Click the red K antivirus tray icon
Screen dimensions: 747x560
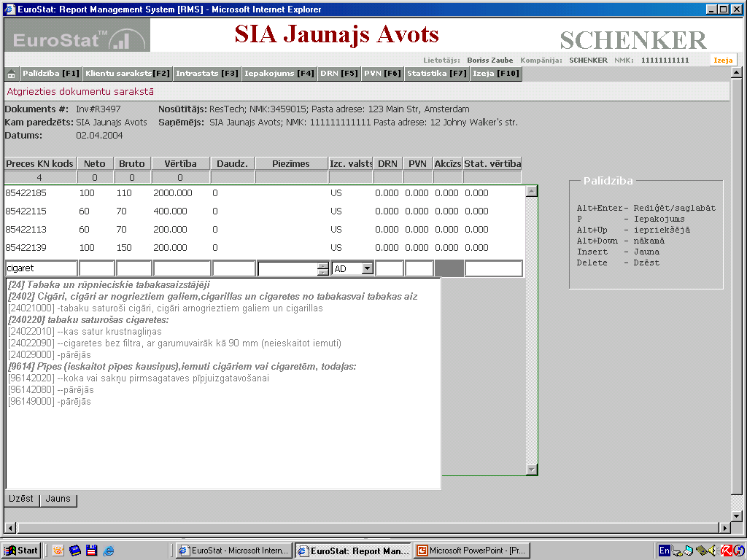click(x=726, y=551)
